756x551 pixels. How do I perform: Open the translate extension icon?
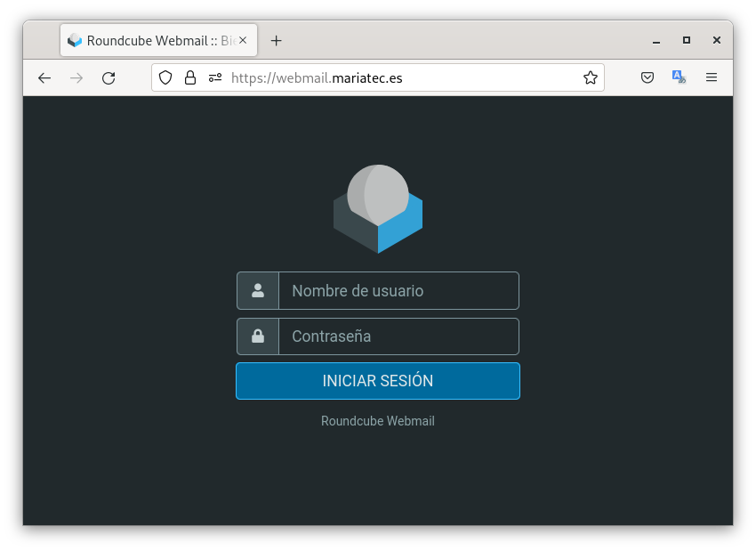coord(680,78)
